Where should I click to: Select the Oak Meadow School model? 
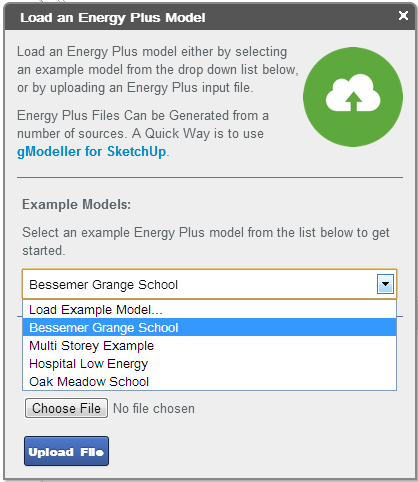point(209,382)
